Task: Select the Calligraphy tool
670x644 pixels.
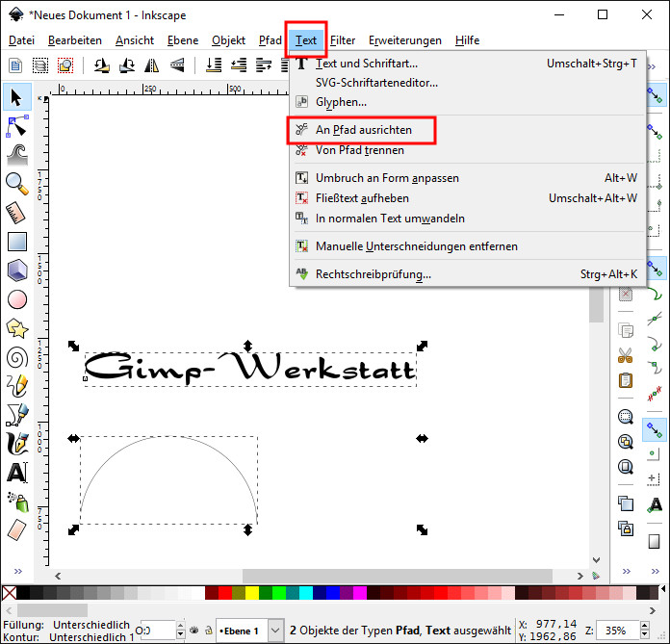Action: (x=17, y=444)
